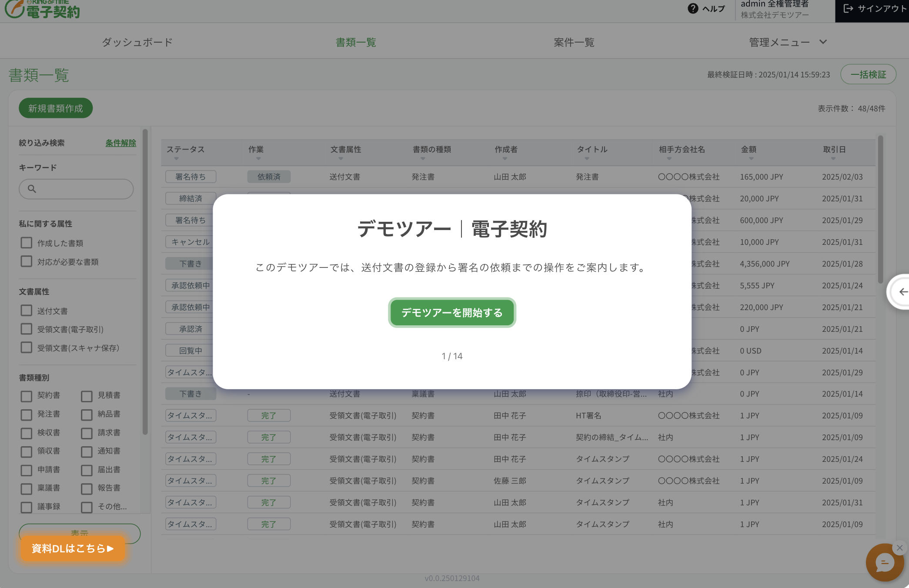
Task: Check the 議事録 type checkbox
Action: [x=27, y=508]
